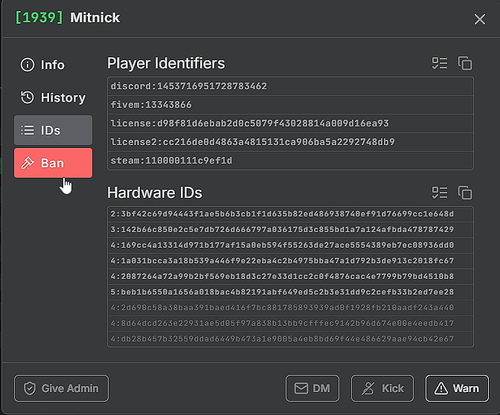This screenshot has height=415, width=500.
Task: Warn the player
Action: [x=457, y=388]
